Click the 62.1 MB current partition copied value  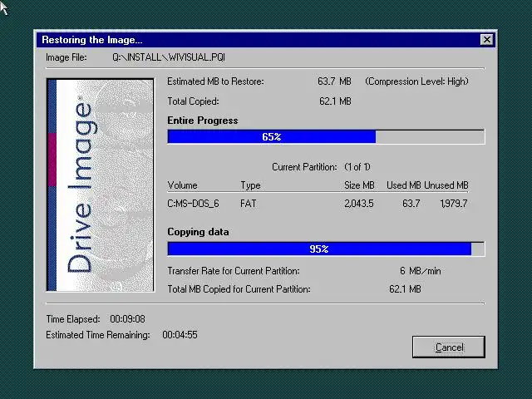405,289
